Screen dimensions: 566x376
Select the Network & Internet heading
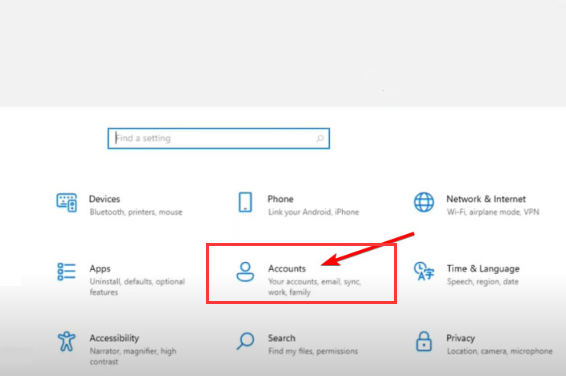(x=486, y=199)
